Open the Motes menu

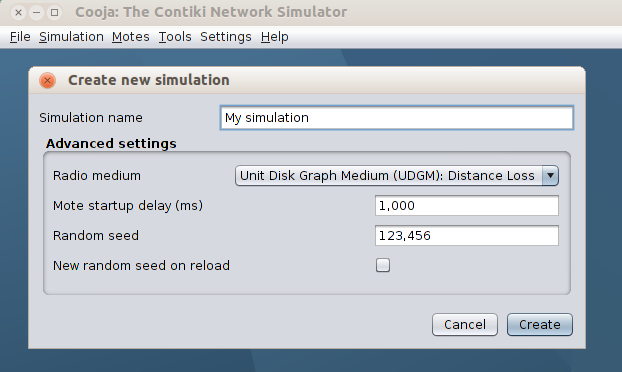click(131, 37)
